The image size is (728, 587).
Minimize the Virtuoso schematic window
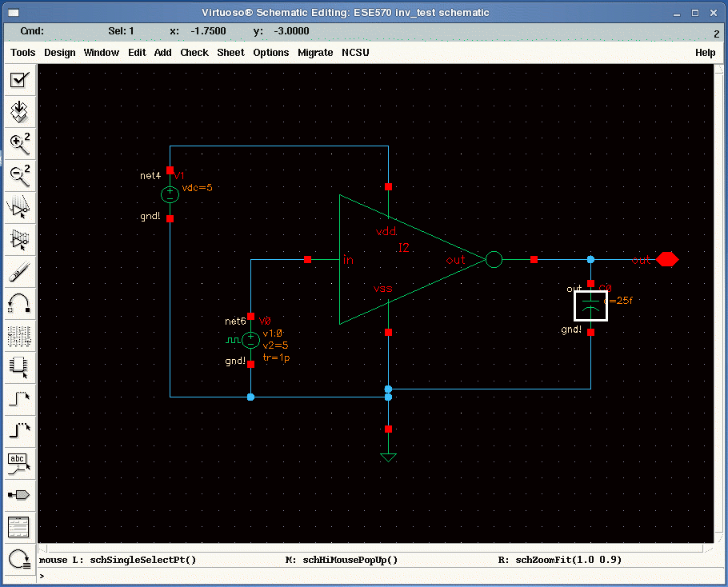[677, 13]
